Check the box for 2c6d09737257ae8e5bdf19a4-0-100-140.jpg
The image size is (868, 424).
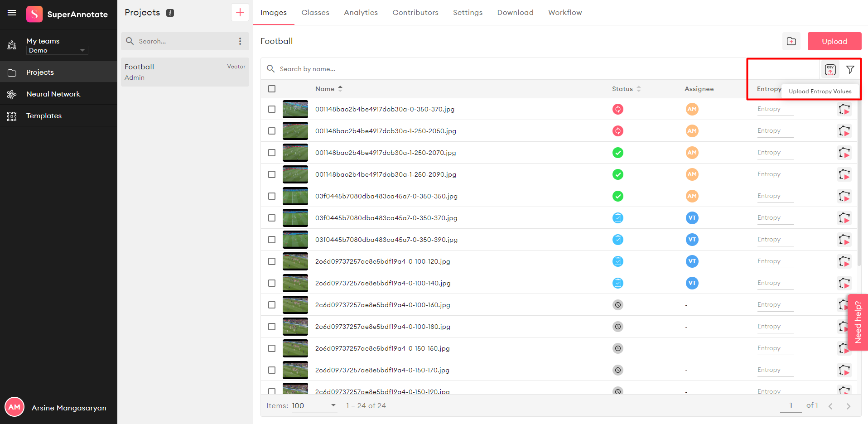(272, 283)
